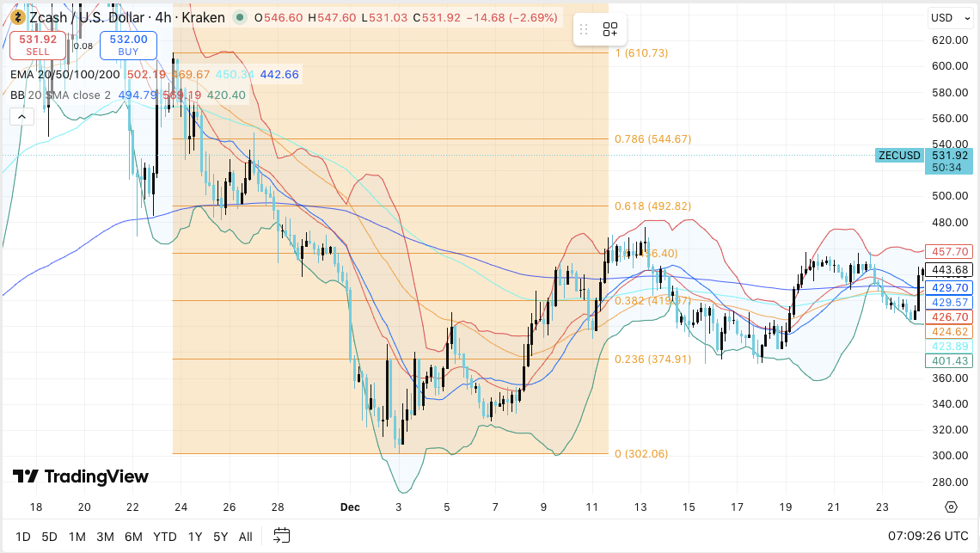
Task: Click the green market status dot
Action: tap(239, 17)
